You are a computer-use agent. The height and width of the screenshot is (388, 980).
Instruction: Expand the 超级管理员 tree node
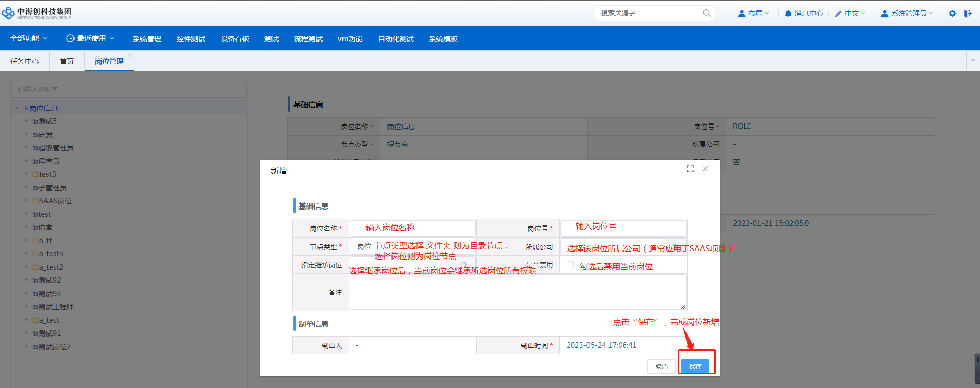27,147
